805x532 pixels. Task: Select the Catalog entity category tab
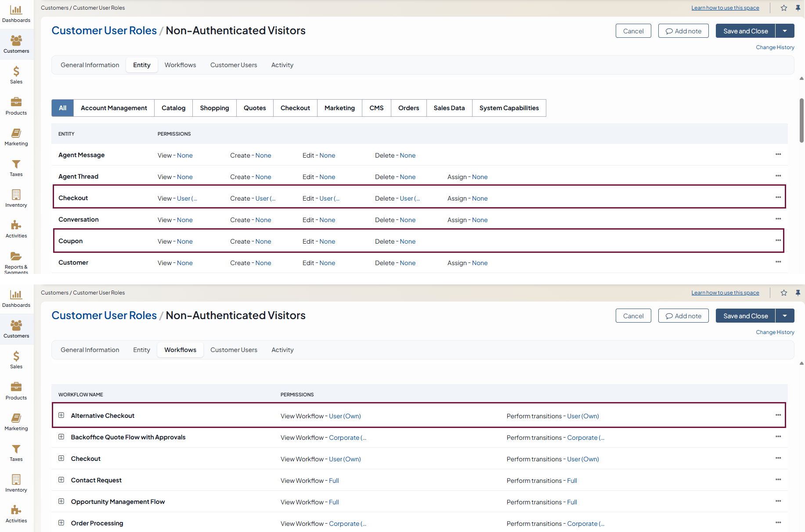click(x=173, y=108)
